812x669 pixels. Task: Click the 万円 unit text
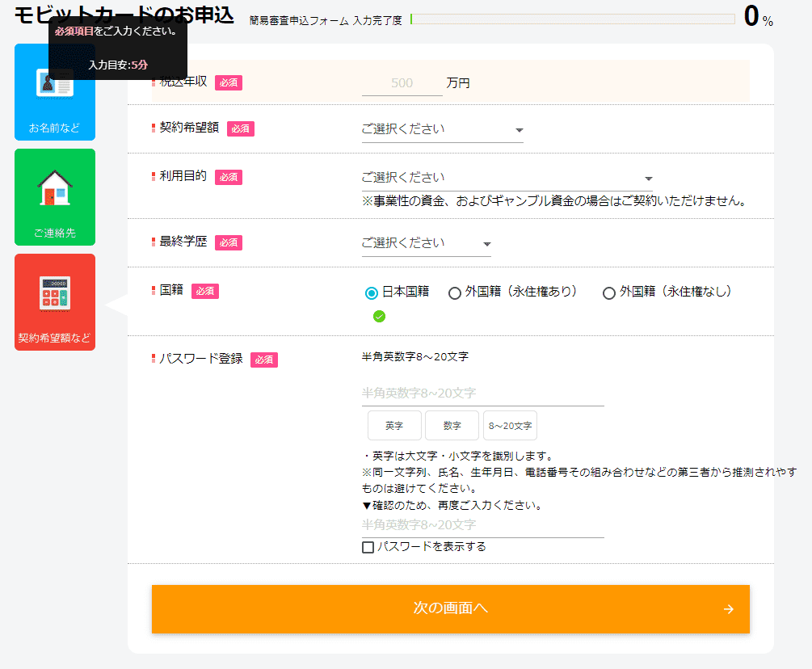(458, 83)
